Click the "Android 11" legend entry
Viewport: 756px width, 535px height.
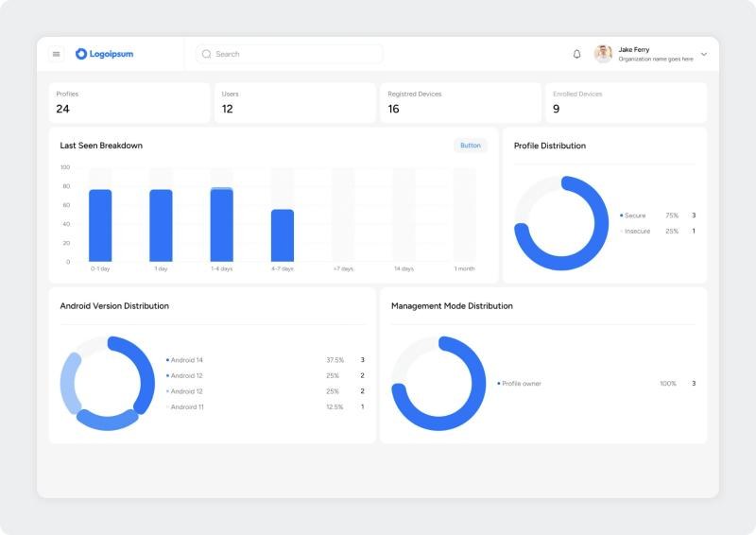click(185, 406)
